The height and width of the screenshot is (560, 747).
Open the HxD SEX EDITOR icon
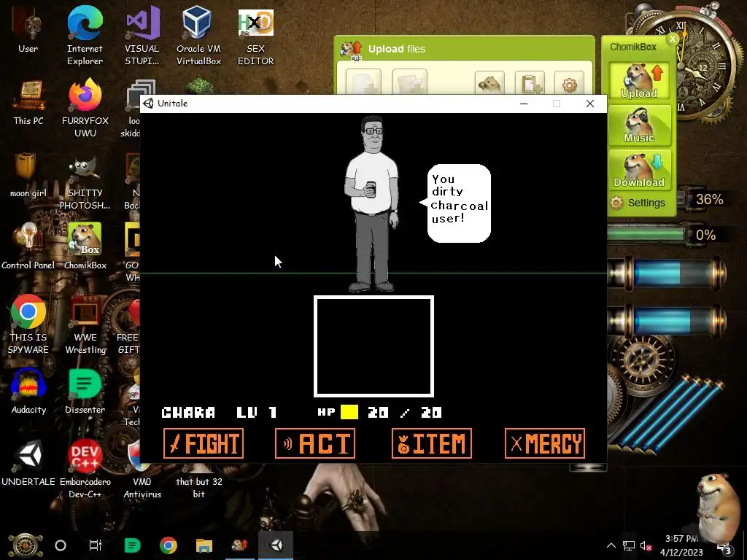pyautogui.click(x=256, y=36)
